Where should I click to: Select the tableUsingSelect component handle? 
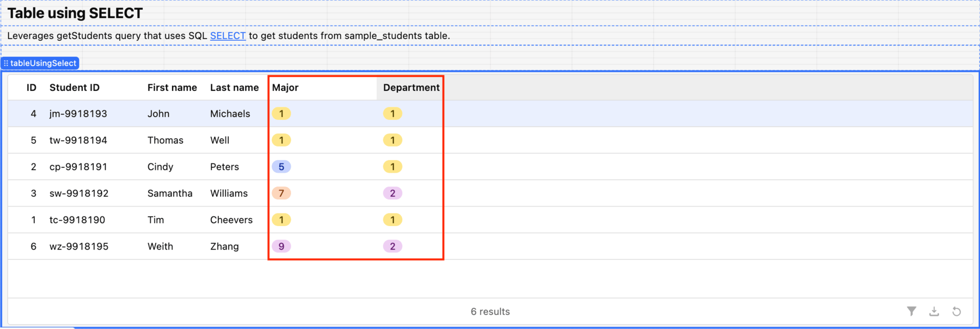point(40,63)
